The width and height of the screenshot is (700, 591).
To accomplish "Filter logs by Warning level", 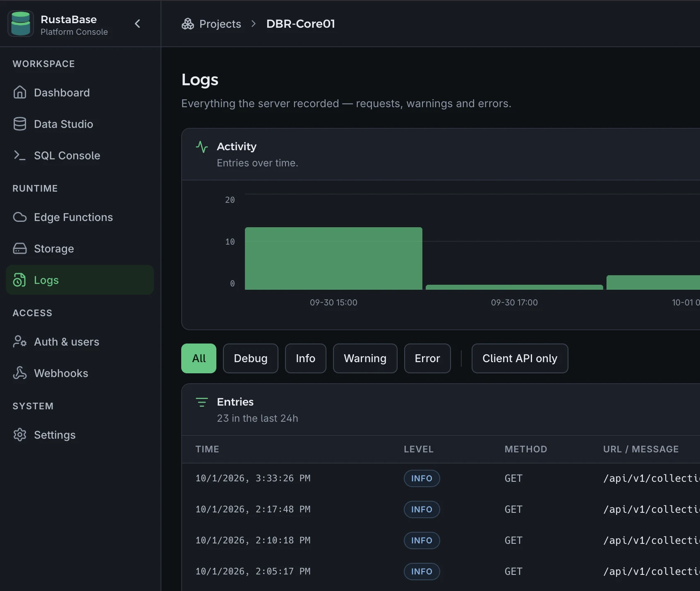I will point(365,358).
